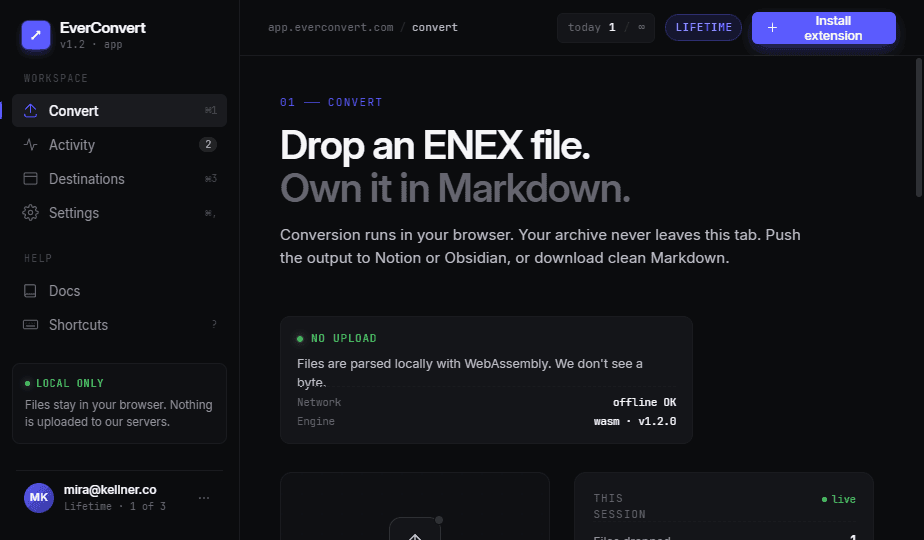The image size is (924, 540).
Task: Click the Install extension button
Action: tap(824, 28)
